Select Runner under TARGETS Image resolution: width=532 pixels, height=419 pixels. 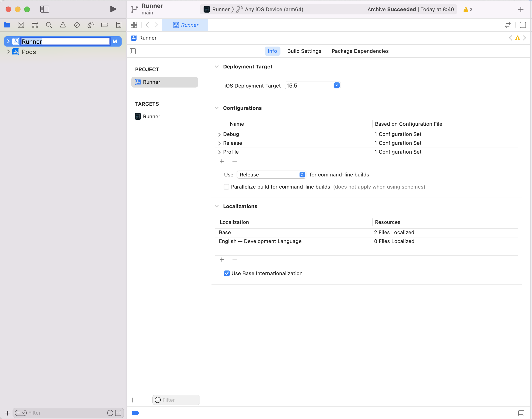[164, 116]
